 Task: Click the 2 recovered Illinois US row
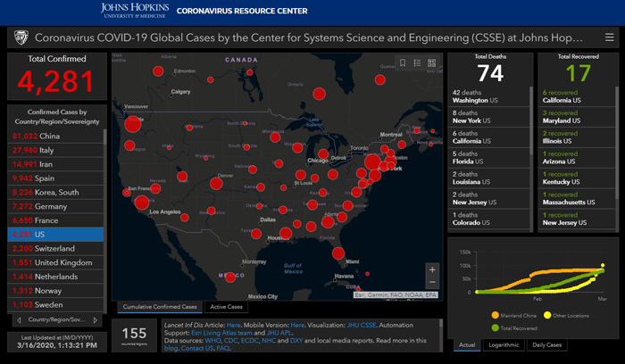click(x=577, y=137)
